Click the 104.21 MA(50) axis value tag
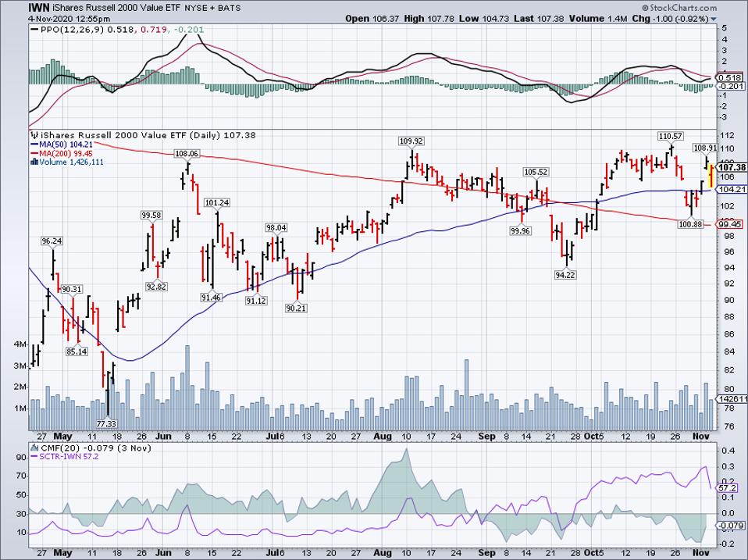Viewport: 748px width, 560px height. (x=733, y=189)
